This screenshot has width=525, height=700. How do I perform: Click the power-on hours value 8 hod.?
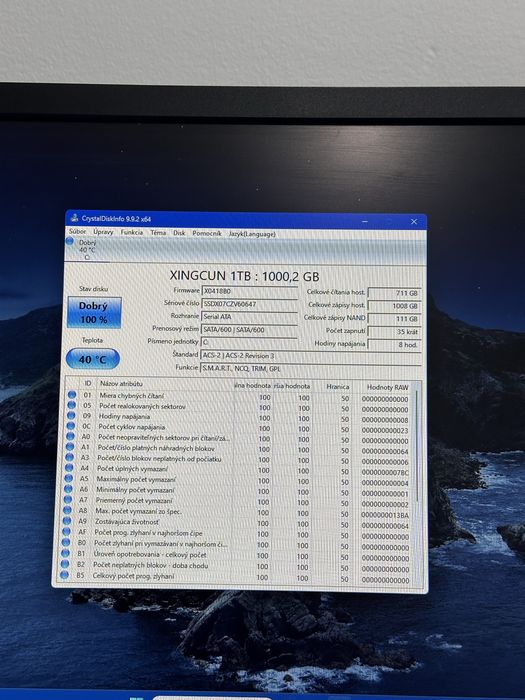[x=394, y=345]
